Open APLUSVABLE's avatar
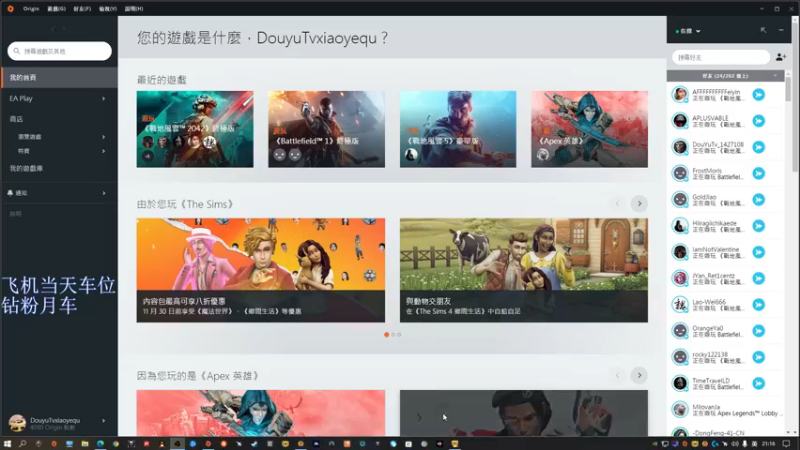The width and height of the screenshot is (800, 450). (x=680, y=121)
